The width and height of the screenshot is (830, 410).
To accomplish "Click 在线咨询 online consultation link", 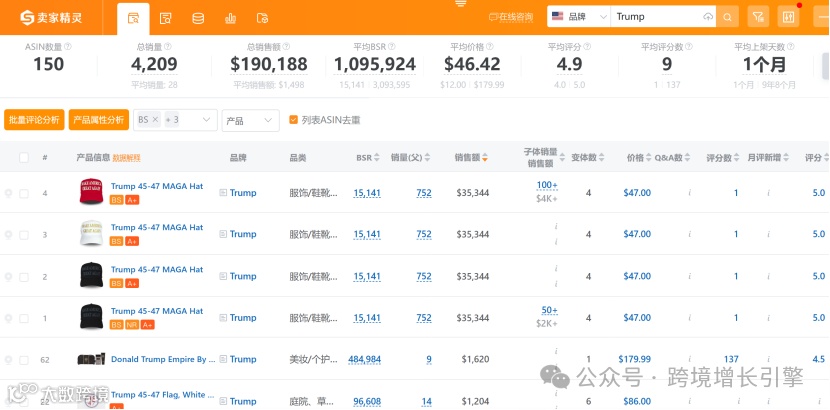I will (511, 17).
